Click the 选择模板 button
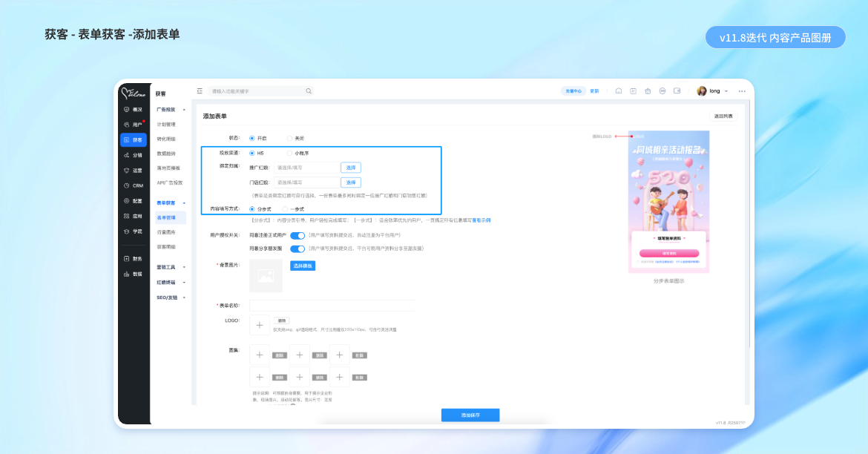This screenshot has width=868, height=454. pyautogui.click(x=303, y=266)
